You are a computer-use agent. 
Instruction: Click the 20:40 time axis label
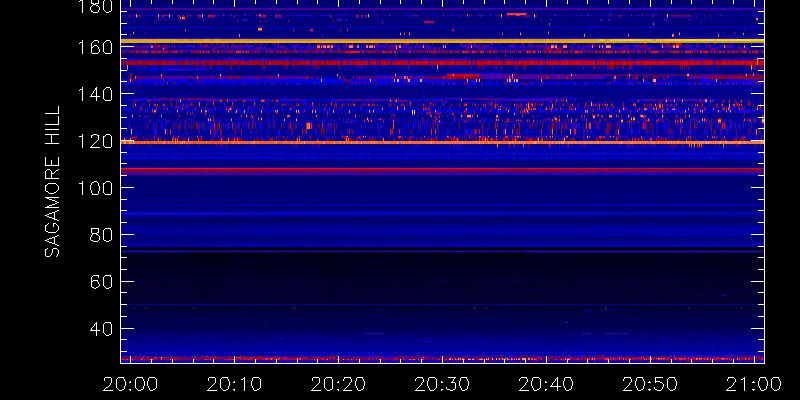click(x=546, y=384)
